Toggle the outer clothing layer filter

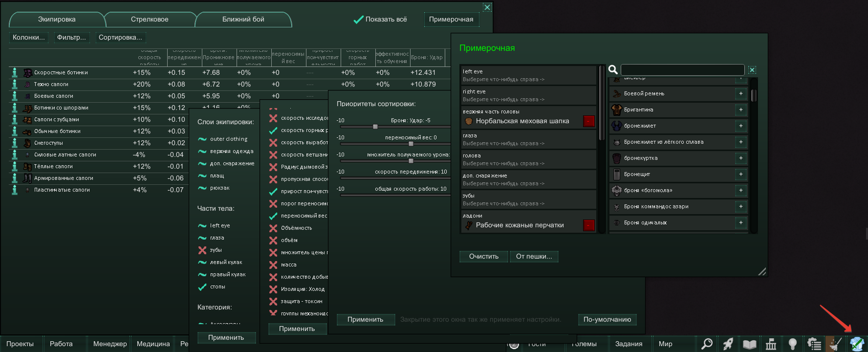[x=202, y=139]
